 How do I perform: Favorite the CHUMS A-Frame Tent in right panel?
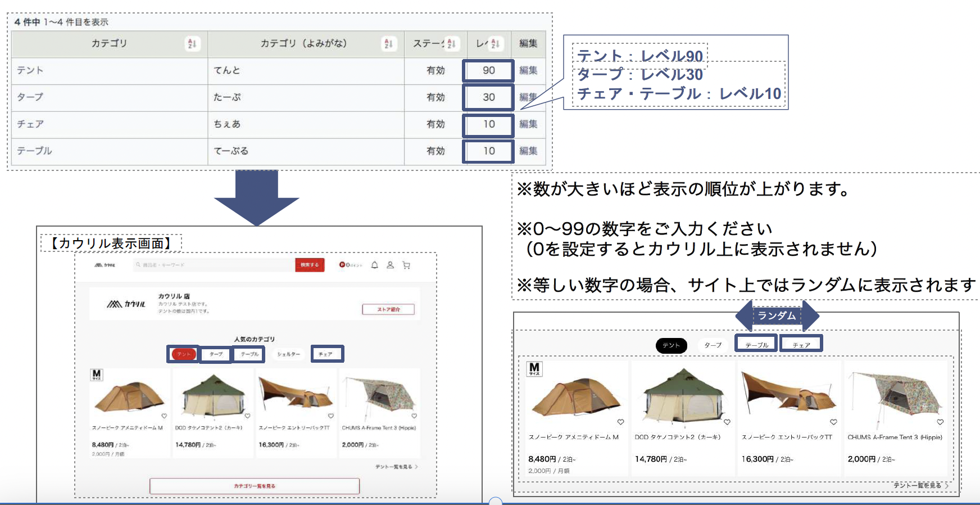pos(940,422)
